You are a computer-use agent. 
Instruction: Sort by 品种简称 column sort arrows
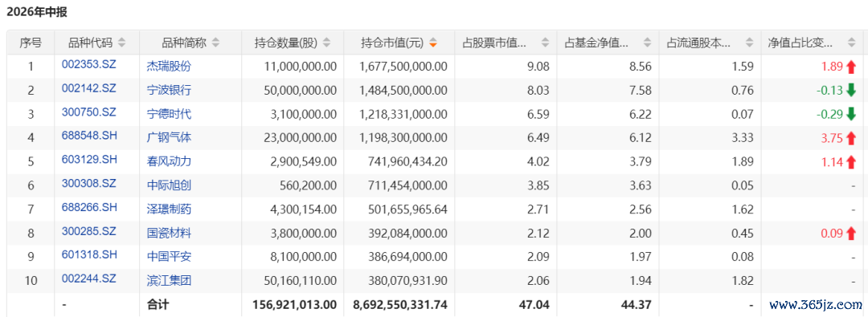215,43
